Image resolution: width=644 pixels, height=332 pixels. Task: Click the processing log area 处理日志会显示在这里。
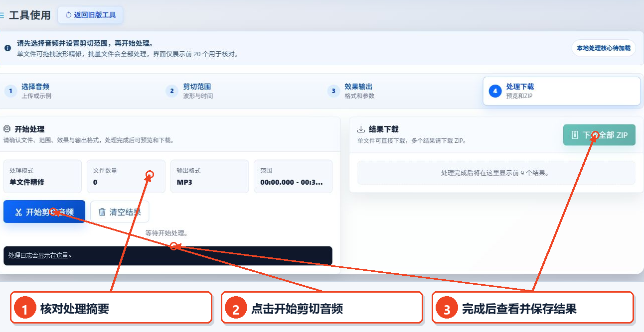click(x=168, y=256)
